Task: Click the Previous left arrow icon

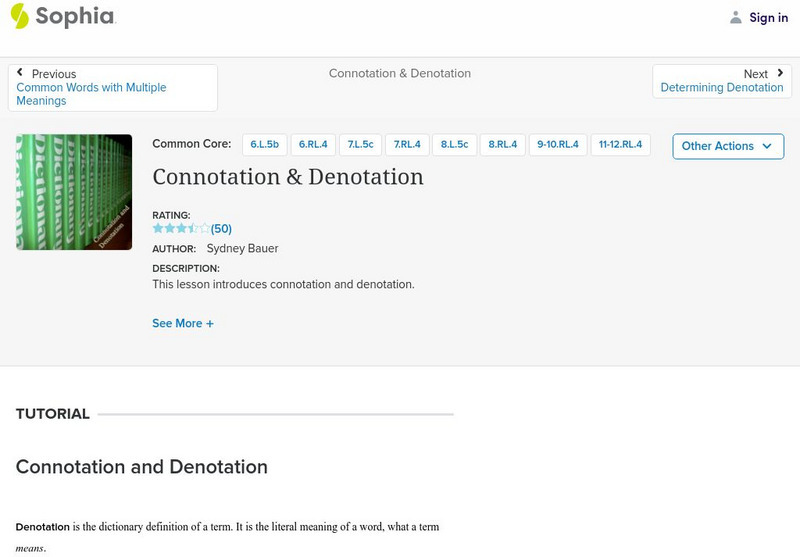Action: tap(20, 73)
